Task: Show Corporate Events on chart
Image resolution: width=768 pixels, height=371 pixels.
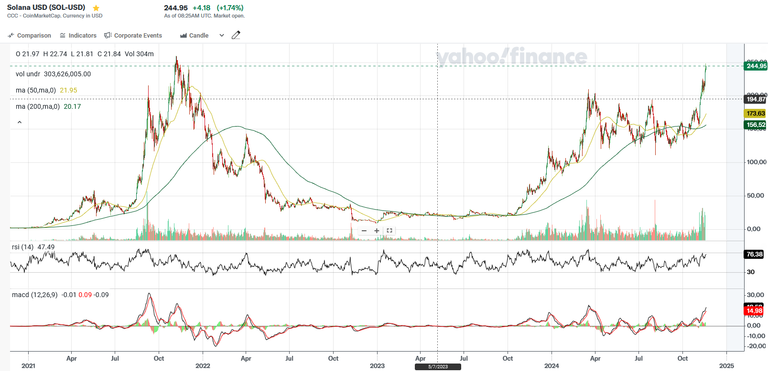Action: 134,36
